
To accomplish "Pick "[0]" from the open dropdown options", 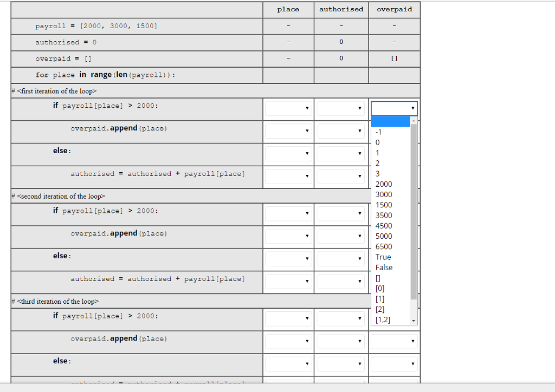I will [380, 288].
